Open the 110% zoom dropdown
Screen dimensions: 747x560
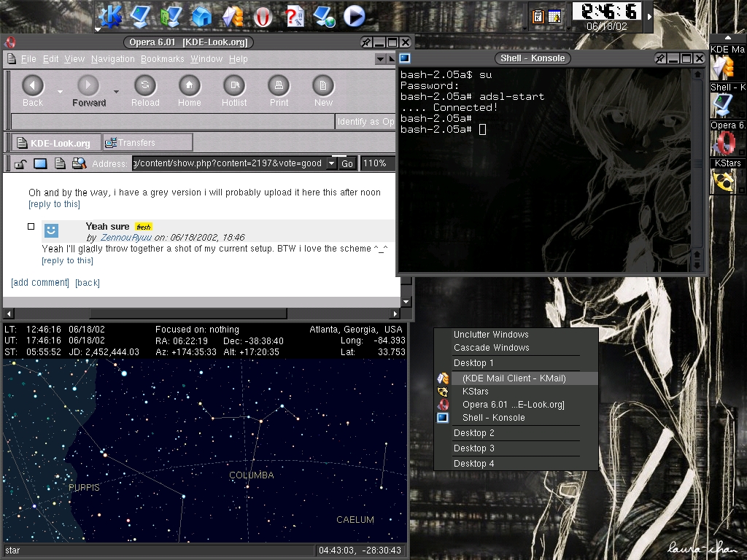click(x=379, y=163)
